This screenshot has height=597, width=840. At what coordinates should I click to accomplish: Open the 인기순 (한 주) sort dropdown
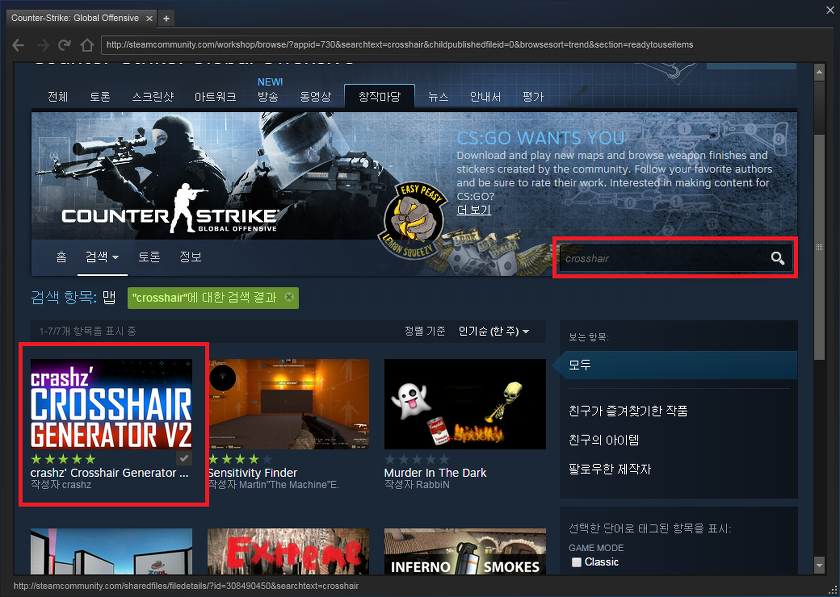click(494, 331)
